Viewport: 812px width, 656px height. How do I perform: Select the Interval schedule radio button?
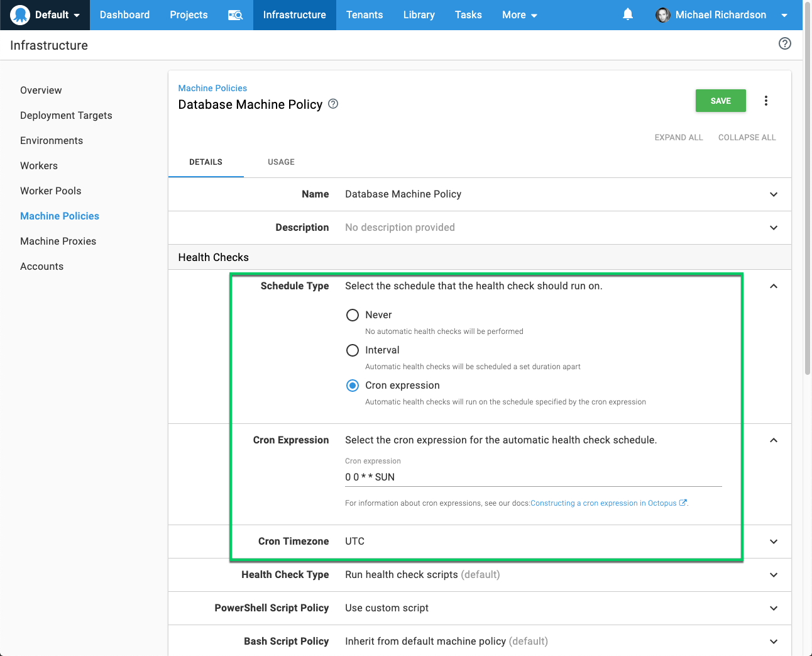(353, 350)
